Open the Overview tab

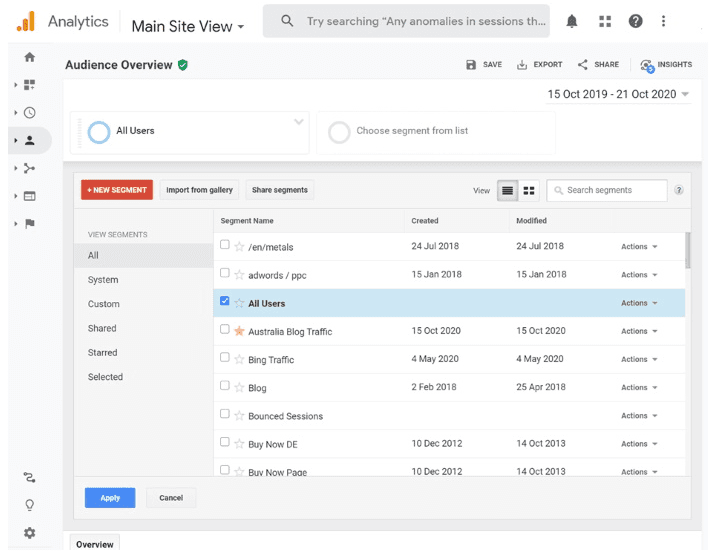coord(95,544)
